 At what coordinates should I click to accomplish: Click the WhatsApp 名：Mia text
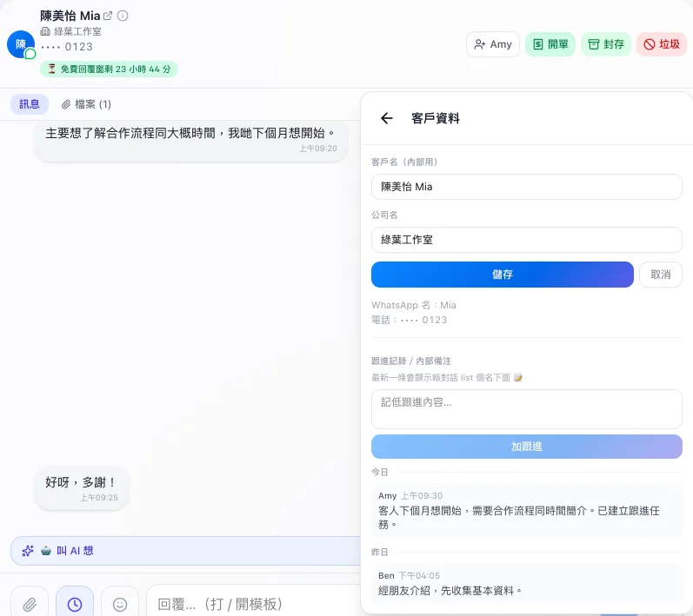[x=414, y=305]
